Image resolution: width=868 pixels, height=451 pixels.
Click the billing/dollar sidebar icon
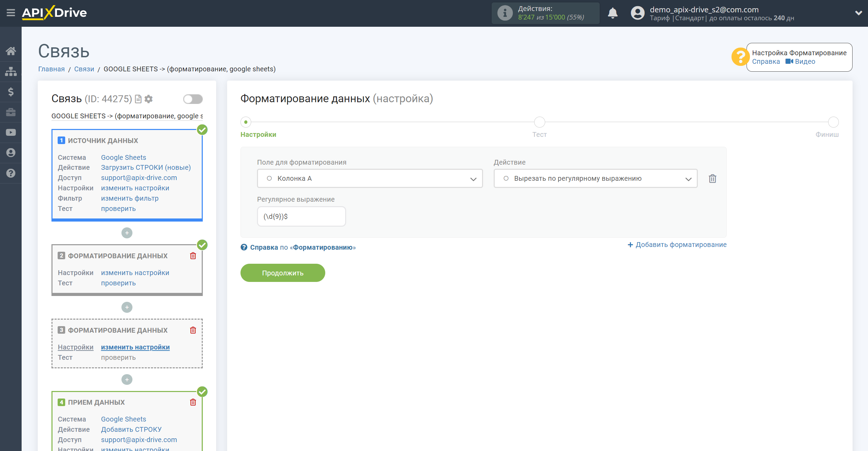10,91
